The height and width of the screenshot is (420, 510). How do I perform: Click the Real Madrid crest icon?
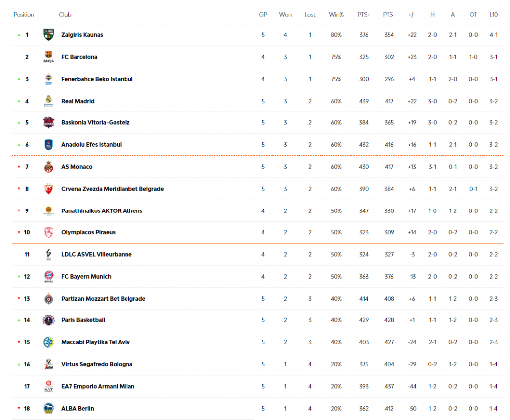click(x=48, y=101)
